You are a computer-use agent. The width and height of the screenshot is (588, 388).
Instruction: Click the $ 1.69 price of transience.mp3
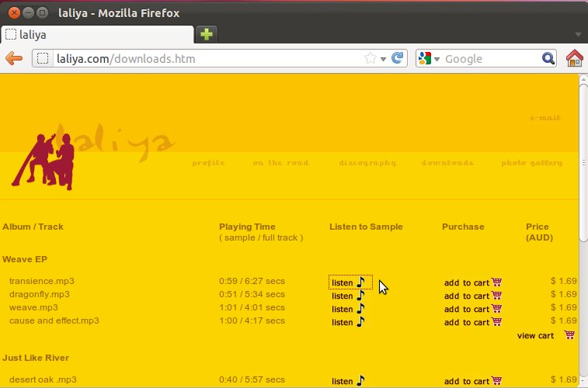click(x=564, y=281)
